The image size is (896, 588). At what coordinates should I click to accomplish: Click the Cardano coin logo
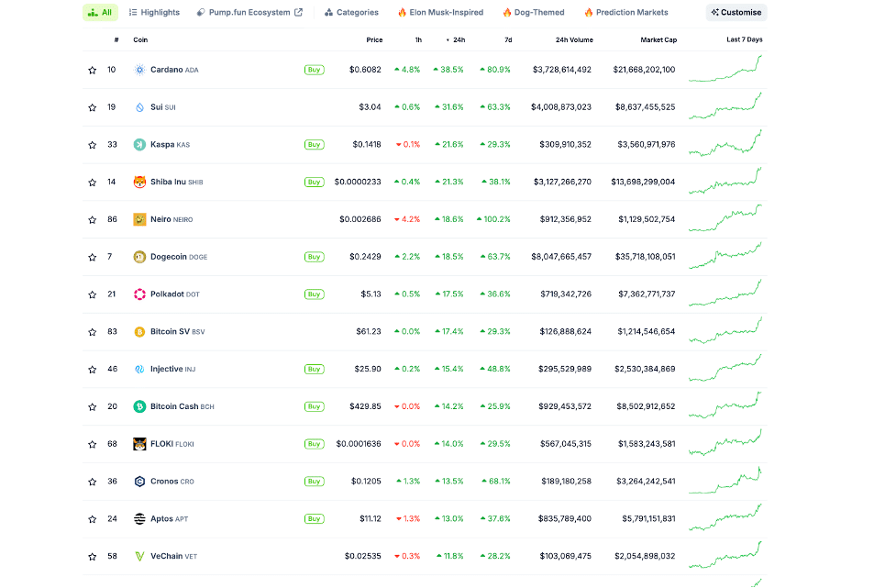pyautogui.click(x=139, y=70)
